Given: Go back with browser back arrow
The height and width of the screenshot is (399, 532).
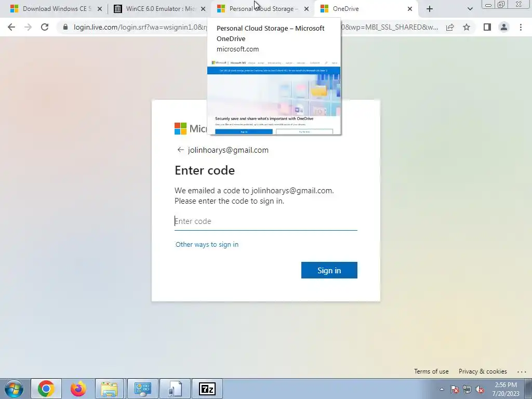Looking at the screenshot, I should [11, 27].
